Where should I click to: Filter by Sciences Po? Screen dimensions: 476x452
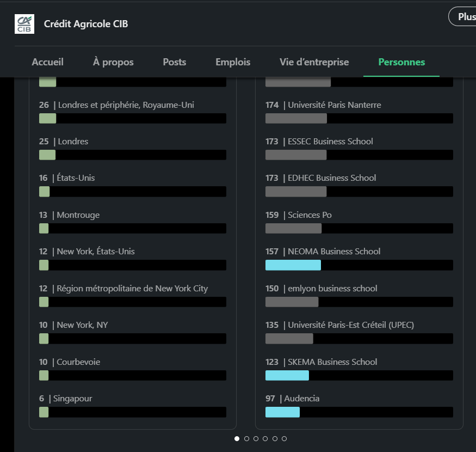click(x=359, y=222)
